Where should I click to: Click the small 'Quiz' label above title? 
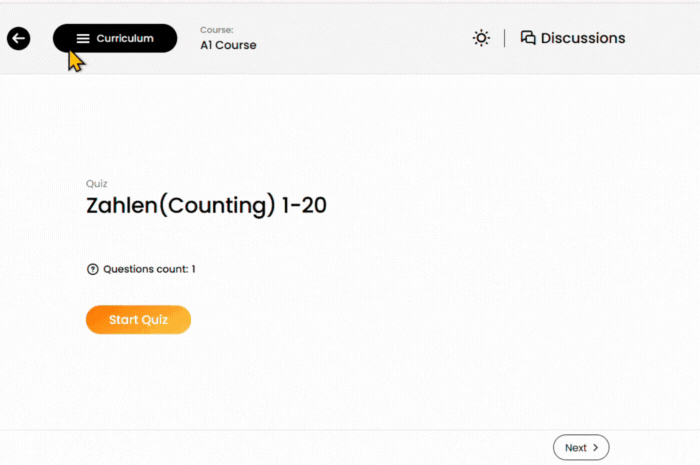click(97, 184)
